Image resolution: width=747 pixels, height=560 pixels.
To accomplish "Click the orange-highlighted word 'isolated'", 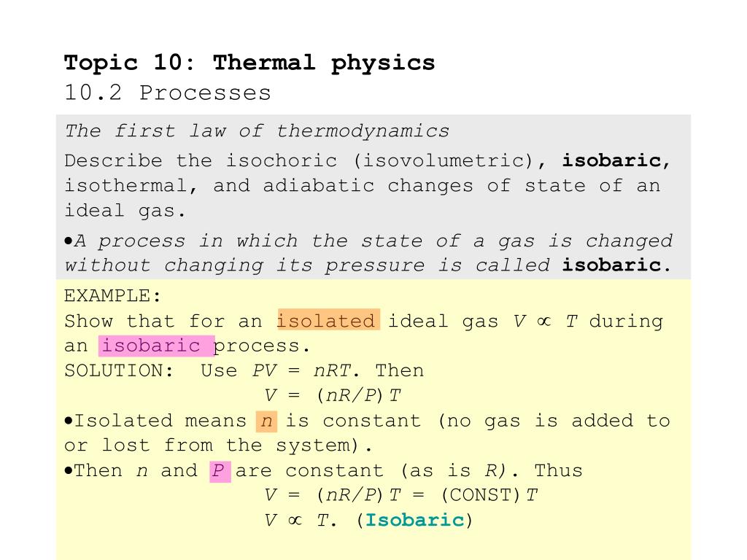I will tap(328, 319).
